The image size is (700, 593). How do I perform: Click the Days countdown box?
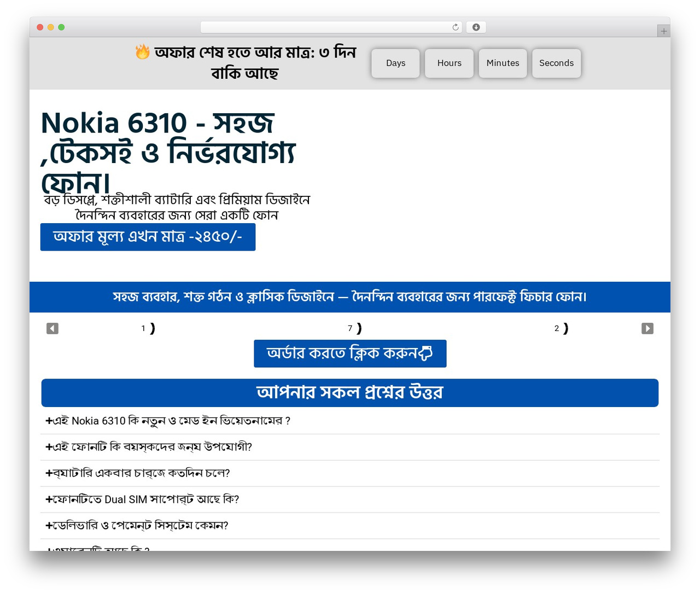[395, 63]
